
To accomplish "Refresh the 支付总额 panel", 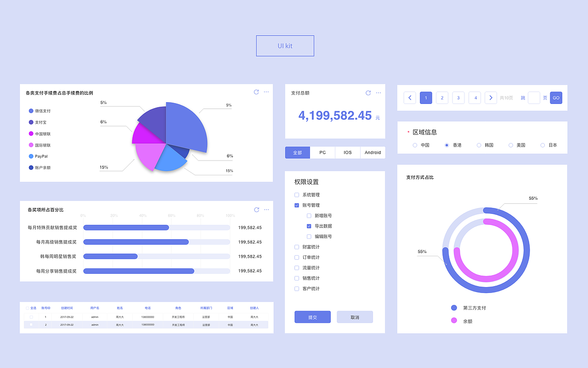I will coord(368,93).
